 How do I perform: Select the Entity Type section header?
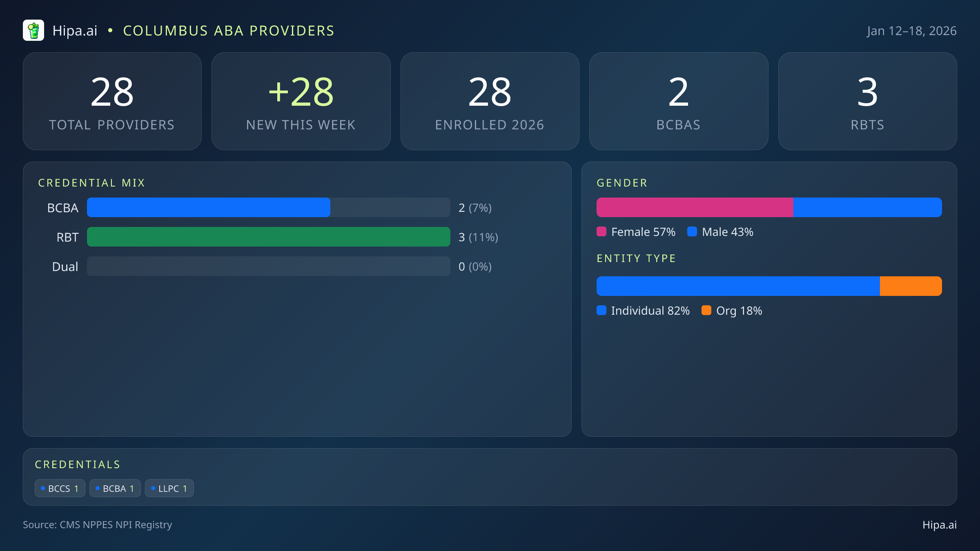(x=636, y=258)
